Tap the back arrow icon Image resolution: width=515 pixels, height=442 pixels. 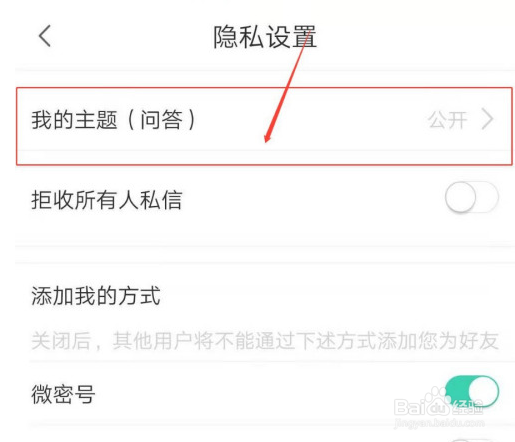tap(45, 36)
